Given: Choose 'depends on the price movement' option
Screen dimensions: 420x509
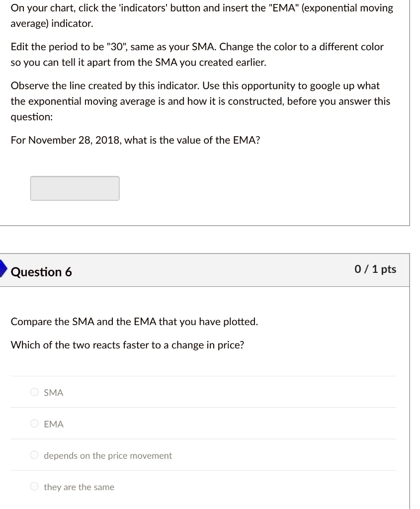Looking at the screenshot, I should tap(34, 455).
